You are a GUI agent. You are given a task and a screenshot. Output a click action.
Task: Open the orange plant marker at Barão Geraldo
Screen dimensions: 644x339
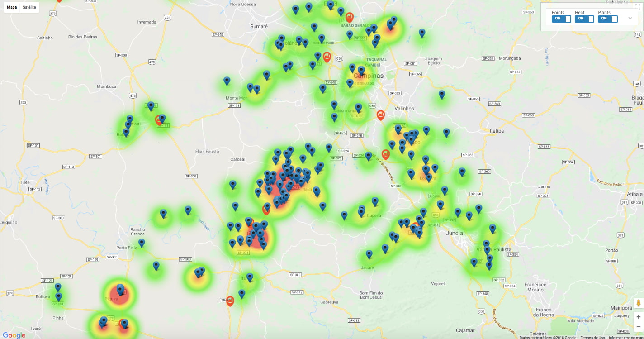tap(349, 17)
